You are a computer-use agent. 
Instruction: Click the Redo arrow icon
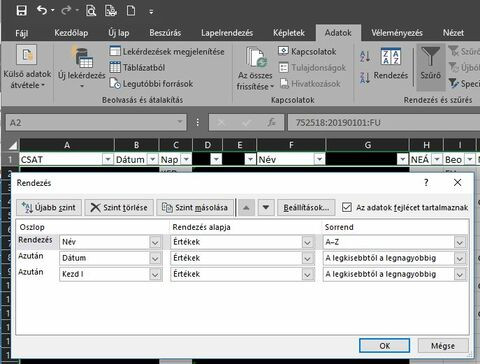click(x=66, y=11)
